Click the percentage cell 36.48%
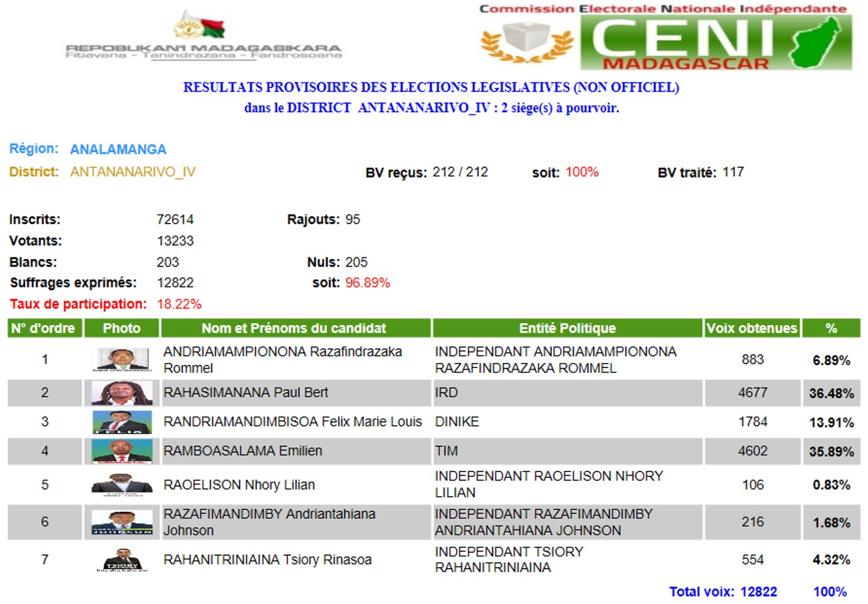 (831, 393)
